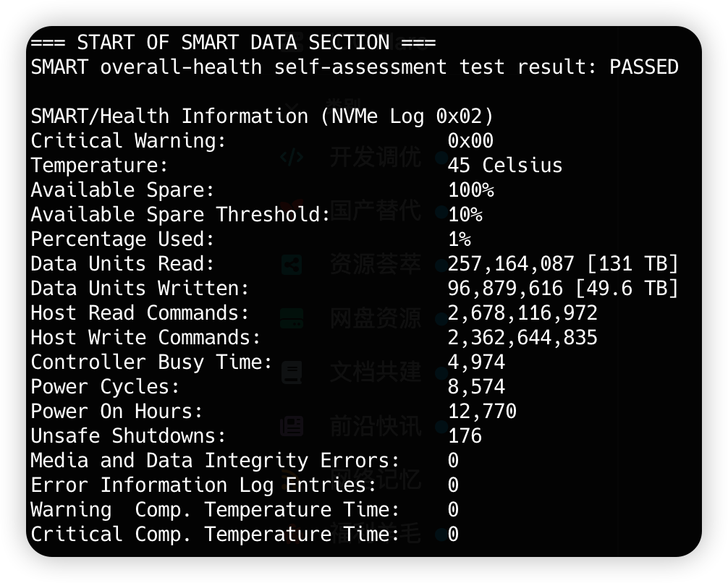
Task: Click the blue dot next to 前沿快讯
Action: 441,426
